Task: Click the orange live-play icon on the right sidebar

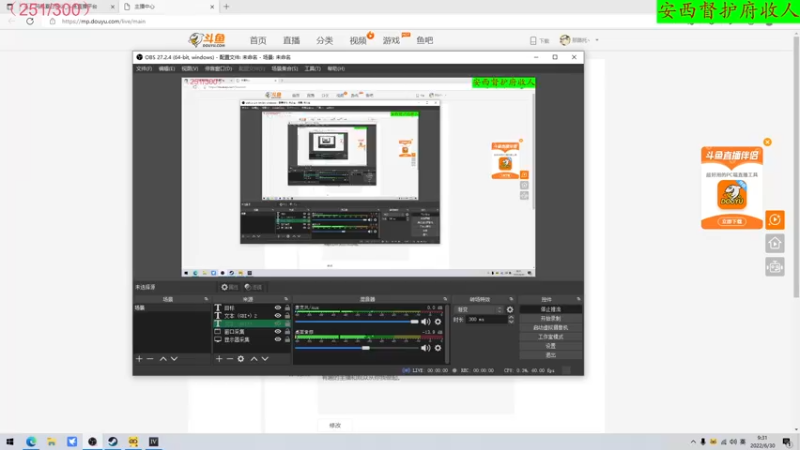Action: pos(774,220)
